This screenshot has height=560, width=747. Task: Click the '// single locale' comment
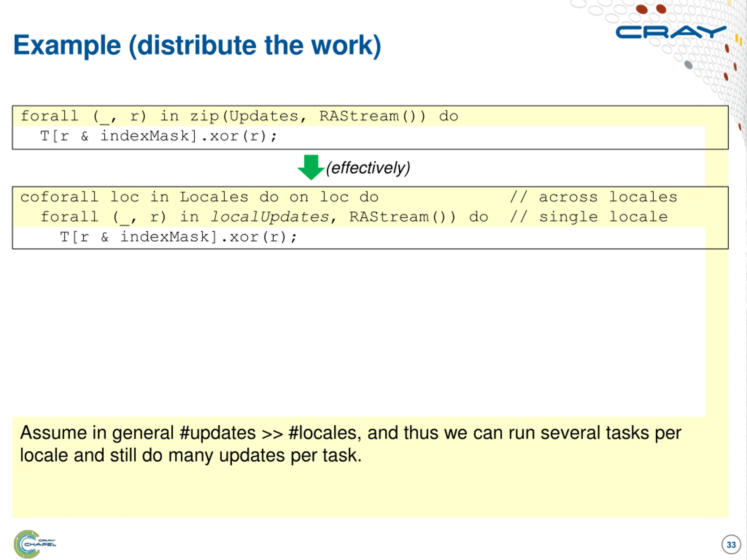coord(589,217)
